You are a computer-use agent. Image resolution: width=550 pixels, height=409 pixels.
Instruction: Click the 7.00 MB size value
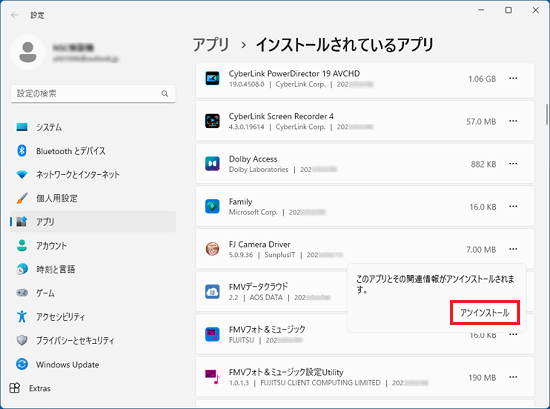pos(481,250)
